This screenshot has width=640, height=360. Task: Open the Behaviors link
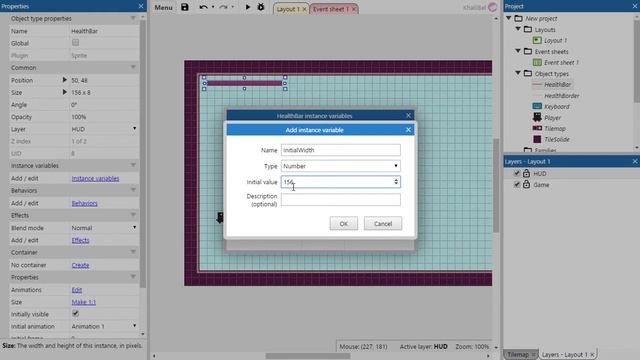coord(84,203)
